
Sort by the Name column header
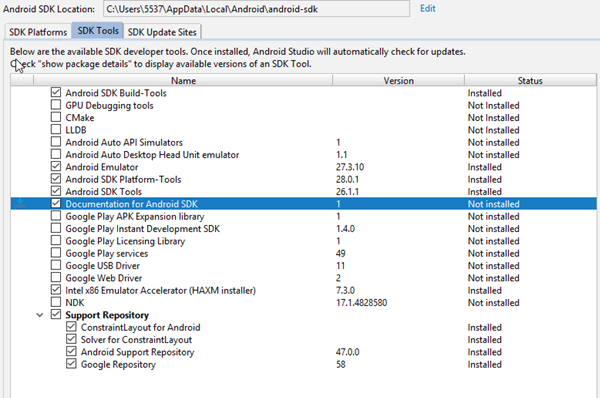[183, 80]
